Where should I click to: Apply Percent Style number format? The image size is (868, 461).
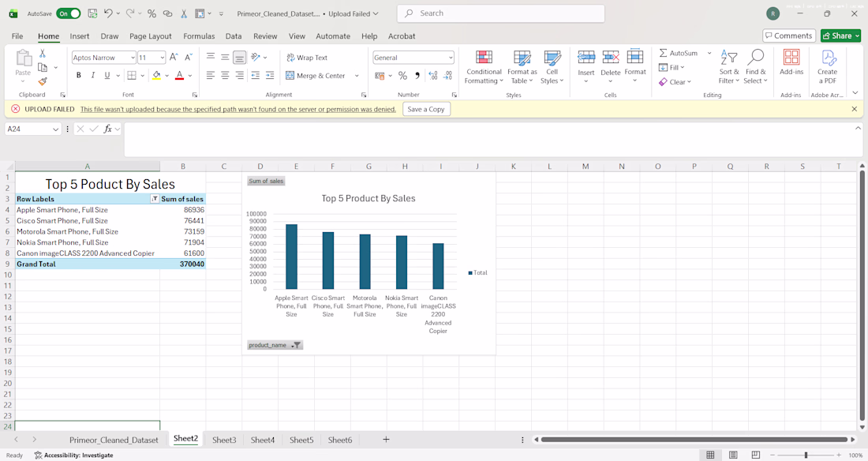click(403, 75)
